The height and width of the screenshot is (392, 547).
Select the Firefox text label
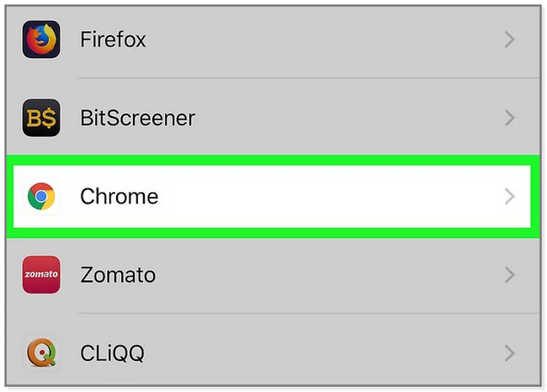[x=113, y=39]
